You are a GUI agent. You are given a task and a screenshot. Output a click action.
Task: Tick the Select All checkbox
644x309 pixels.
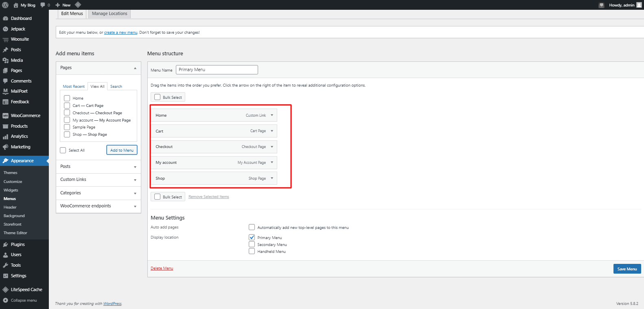point(63,150)
